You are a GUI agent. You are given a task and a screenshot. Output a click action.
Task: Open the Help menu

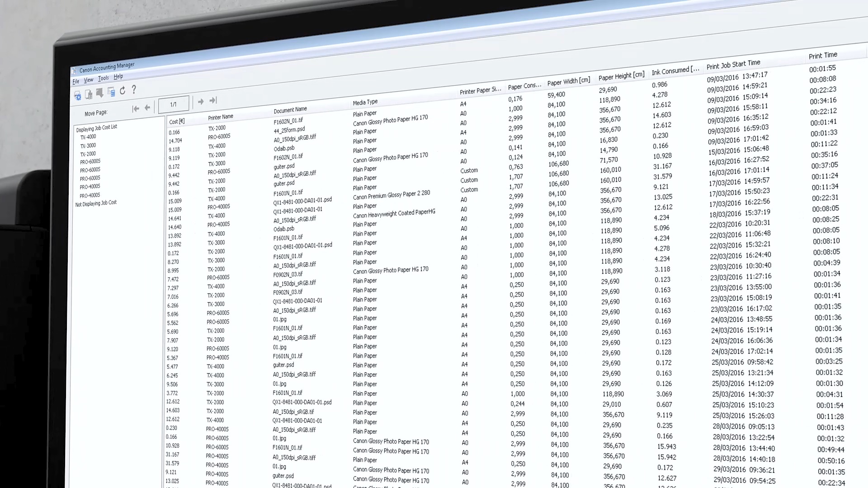click(x=118, y=77)
